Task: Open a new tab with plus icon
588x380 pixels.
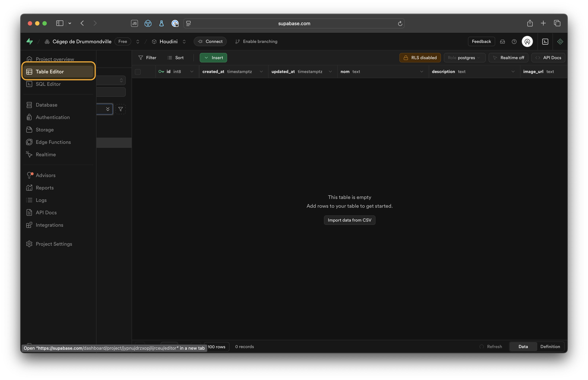Action: coord(543,23)
